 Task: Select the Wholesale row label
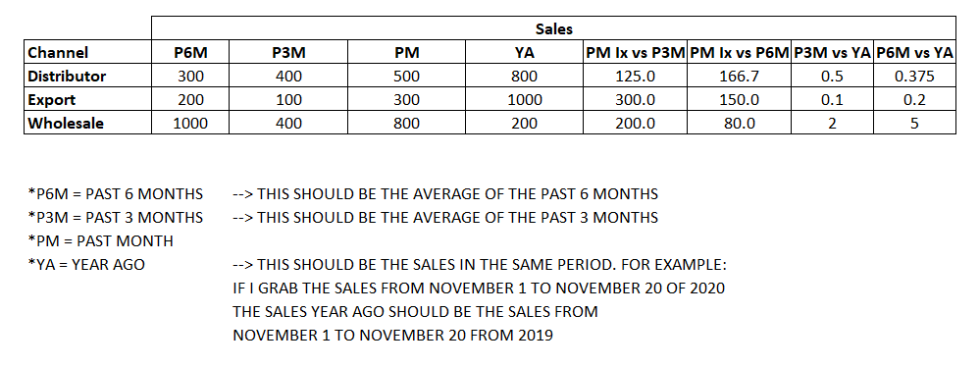click(x=88, y=123)
